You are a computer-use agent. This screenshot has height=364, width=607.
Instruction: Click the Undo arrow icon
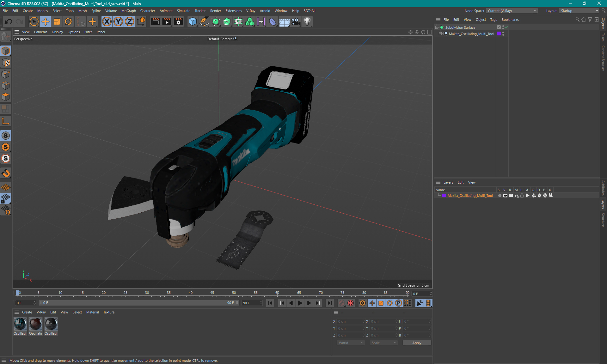[9, 21]
